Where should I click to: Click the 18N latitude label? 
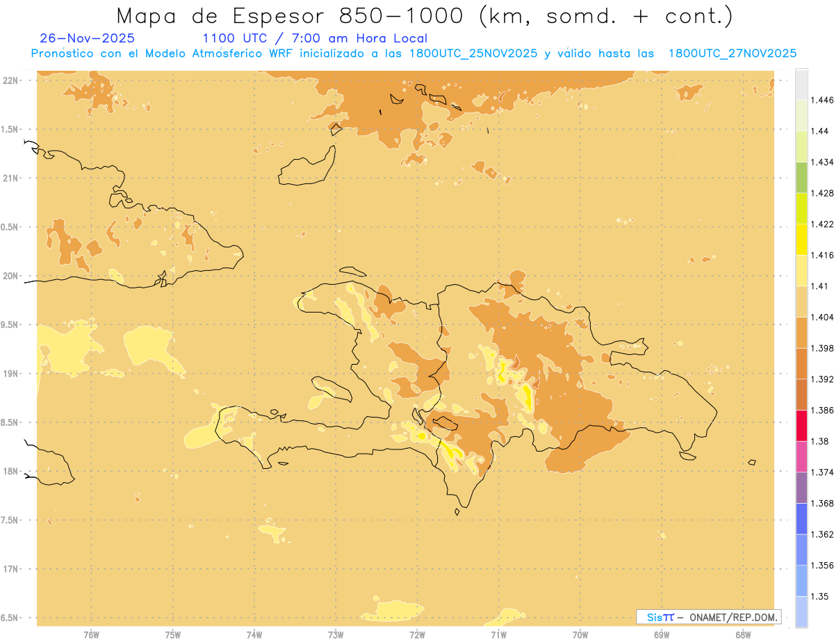[x=11, y=472]
